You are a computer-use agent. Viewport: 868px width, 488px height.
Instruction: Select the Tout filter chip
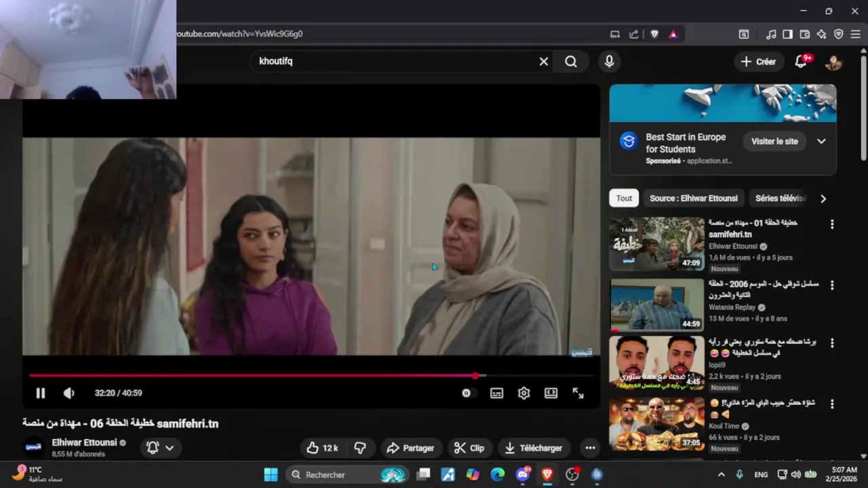pos(624,199)
